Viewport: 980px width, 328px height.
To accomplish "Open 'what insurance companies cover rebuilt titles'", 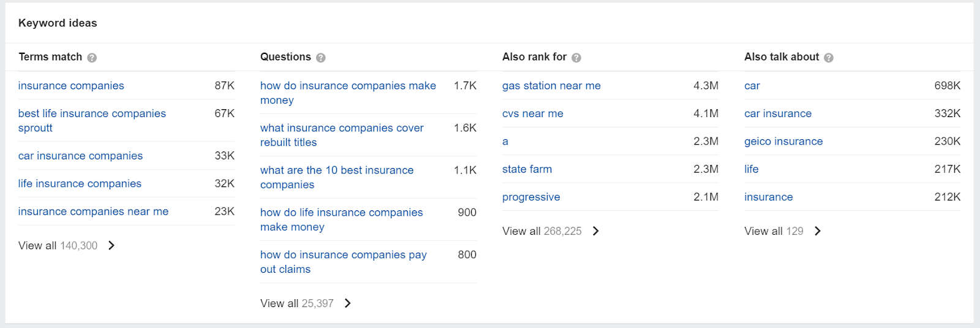I will pyautogui.click(x=342, y=135).
